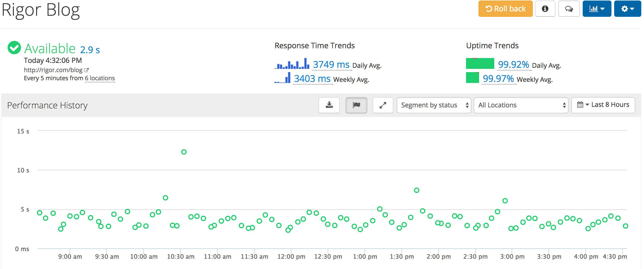This screenshot has height=269, width=644.
Task: Click the daily response time sparkline
Action: (x=292, y=63)
